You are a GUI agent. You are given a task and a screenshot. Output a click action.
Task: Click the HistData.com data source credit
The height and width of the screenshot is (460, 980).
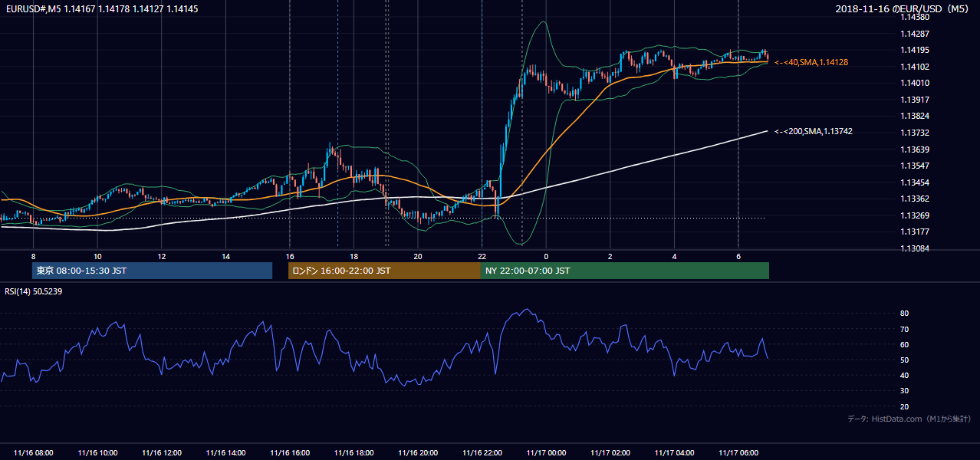click(909, 419)
